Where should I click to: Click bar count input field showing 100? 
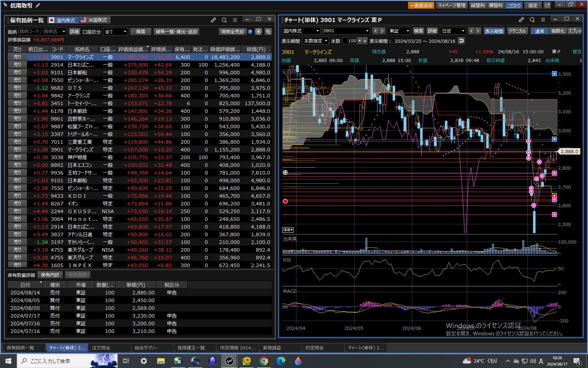click(350, 41)
